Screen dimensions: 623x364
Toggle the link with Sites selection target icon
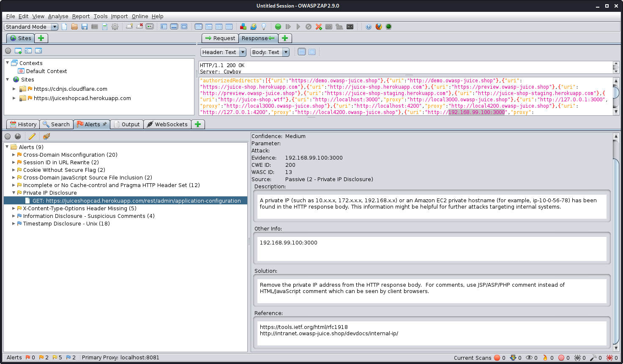click(8, 136)
